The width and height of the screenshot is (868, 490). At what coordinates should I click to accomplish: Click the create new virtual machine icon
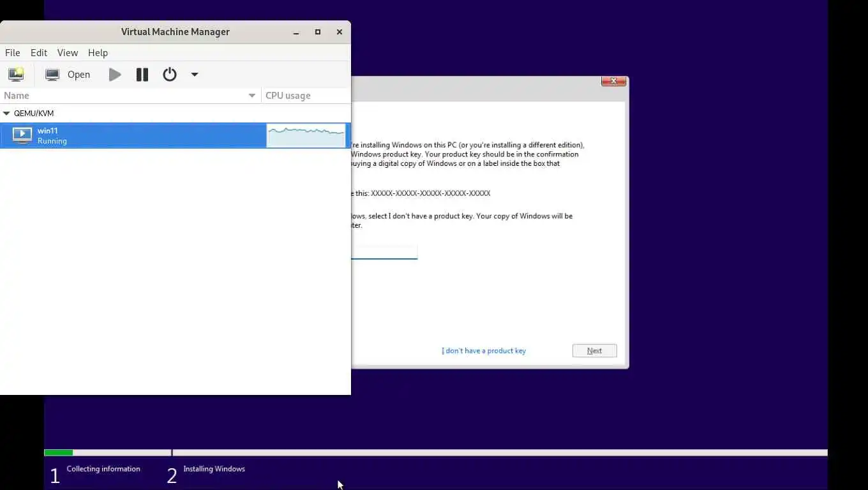tap(16, 75)
